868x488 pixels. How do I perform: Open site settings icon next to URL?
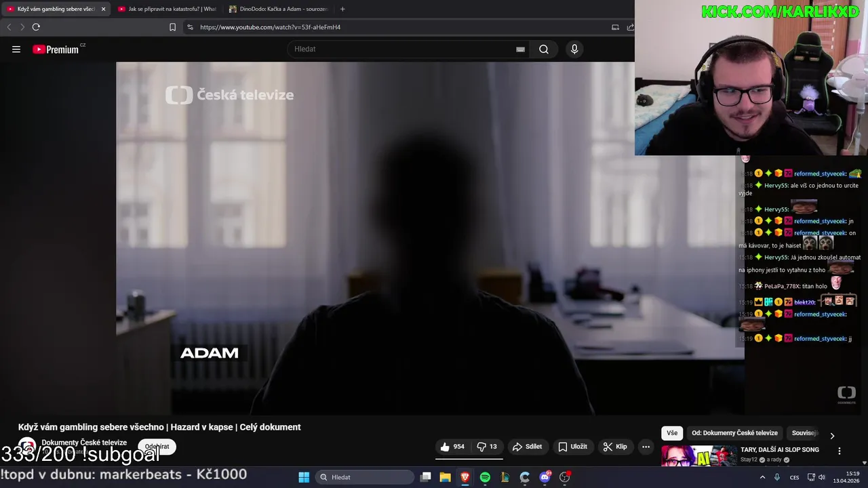(x=190, y=27)
